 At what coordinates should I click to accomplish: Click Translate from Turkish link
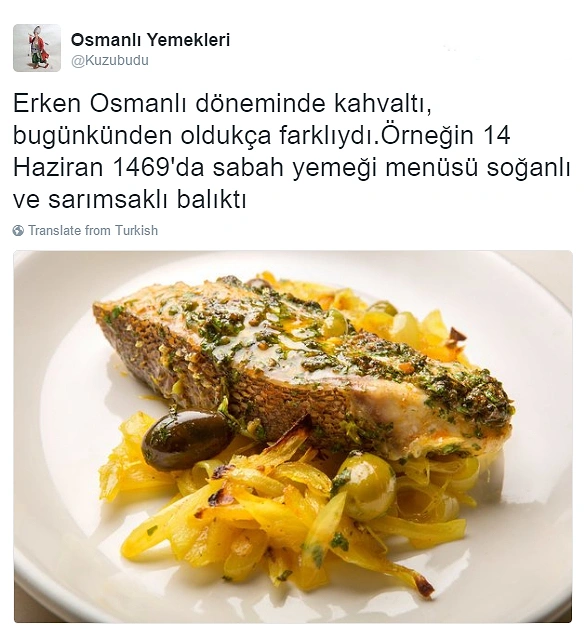click(x=93, y=231)
